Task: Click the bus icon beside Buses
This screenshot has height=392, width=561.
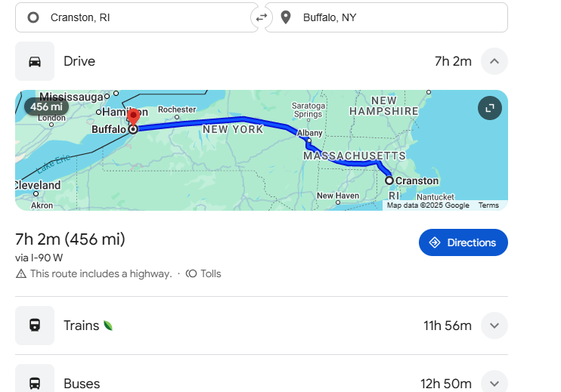Action: click(35, 383)
